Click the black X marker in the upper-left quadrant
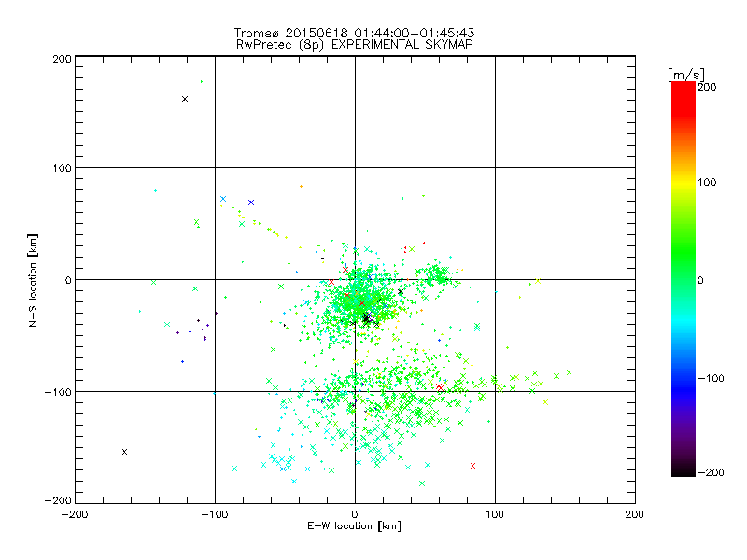The width and height of the screenshot is (747, 560). coord(185,99)
